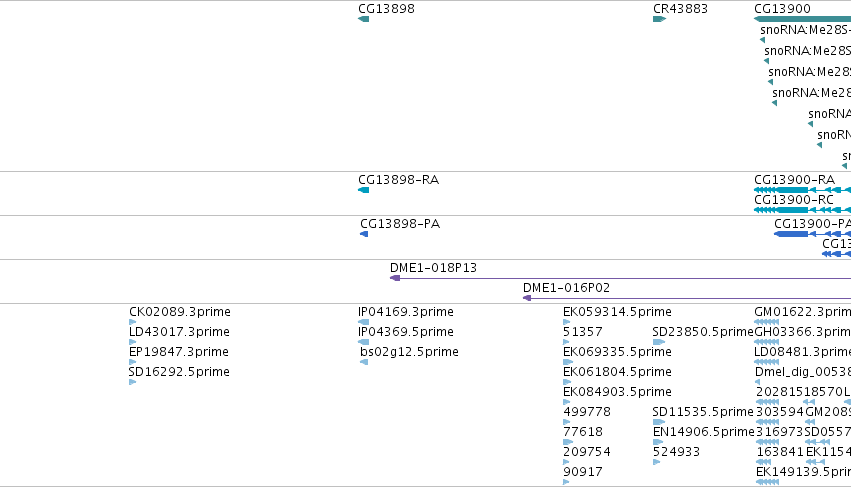Select the CG13898-RA transcript glyph
851x487 pixels.
point(364,190)
